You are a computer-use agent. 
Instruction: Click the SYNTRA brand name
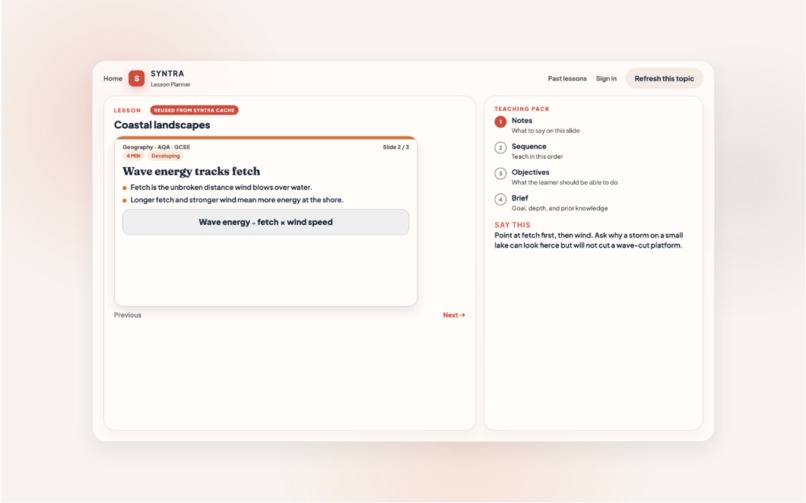tap(167, 73)
